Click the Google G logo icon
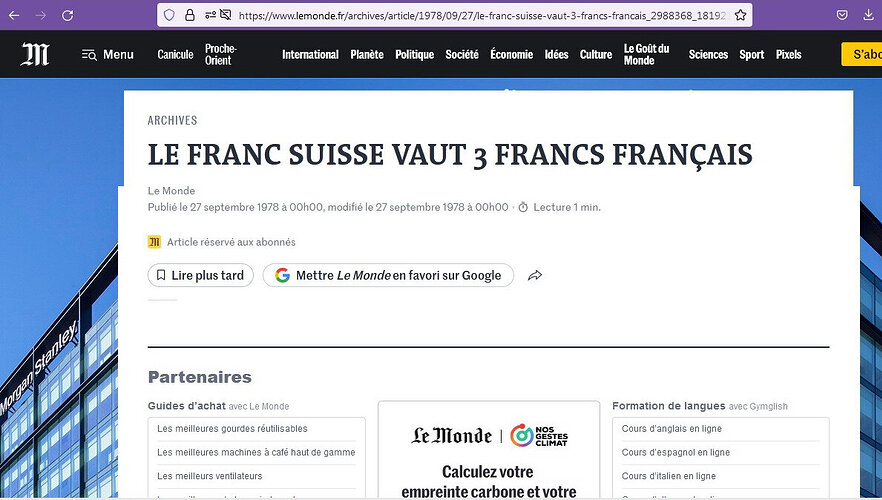 [x=282, y=275]
